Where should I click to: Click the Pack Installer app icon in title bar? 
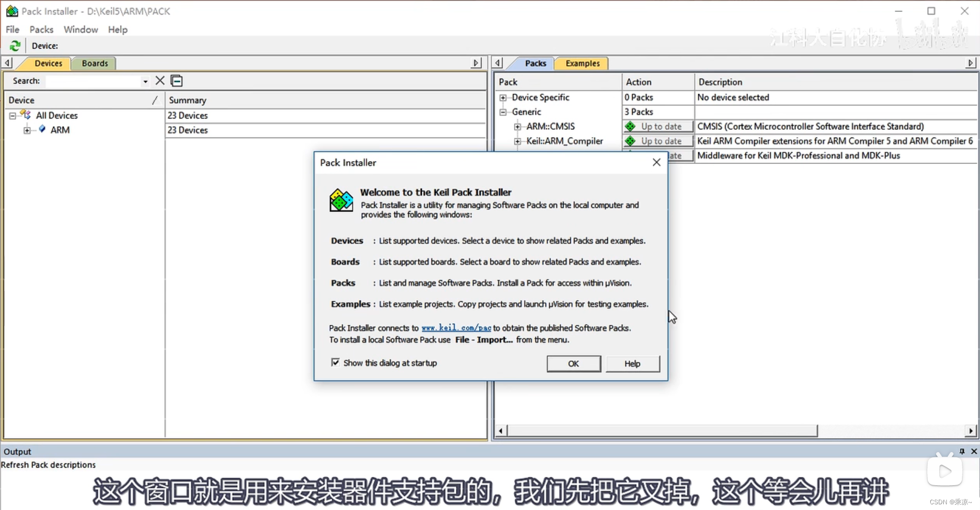click(12, 11)
